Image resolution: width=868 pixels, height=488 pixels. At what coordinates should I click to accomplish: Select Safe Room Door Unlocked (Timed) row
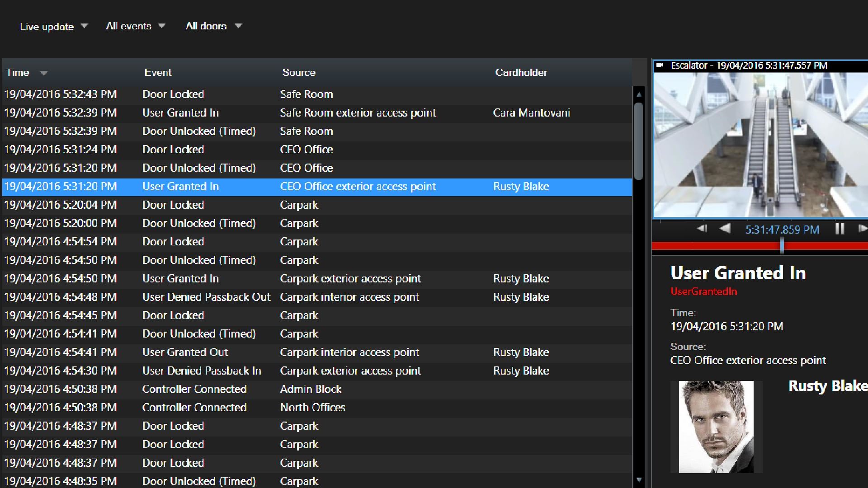click(317, 131)
